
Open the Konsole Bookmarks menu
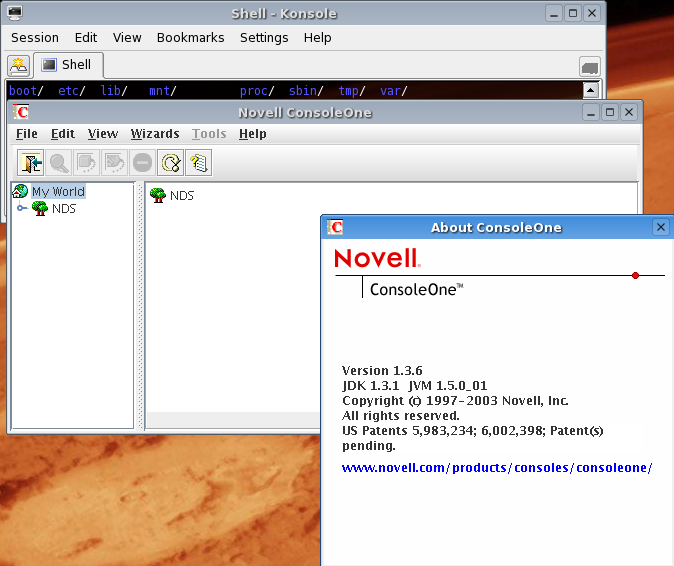pyautogui.click(x=190, y=38)
